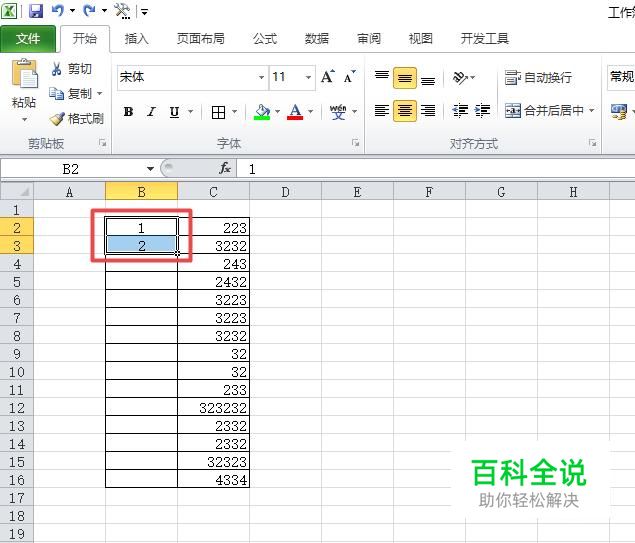This screenshot has width=635, height=543.
Task: Redo the last undone action
Action: (x=89, y=11)
